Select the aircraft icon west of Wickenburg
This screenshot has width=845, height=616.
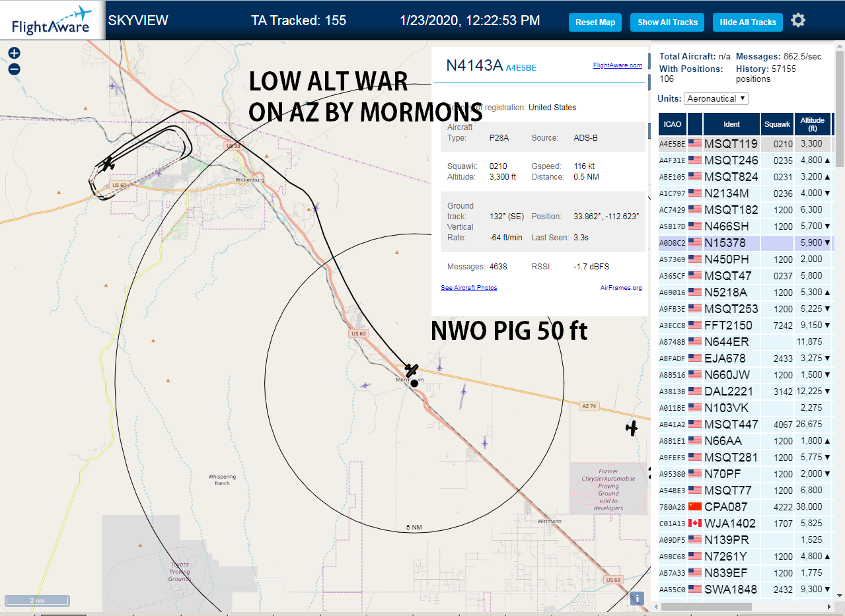click(x=108, y=163)
